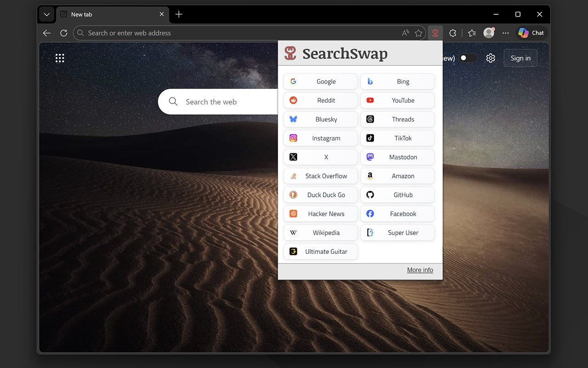Image resolution: width=588 pixels, height=368 pixels.
Task: Click the Sign in button
Action: pos(520,58)
